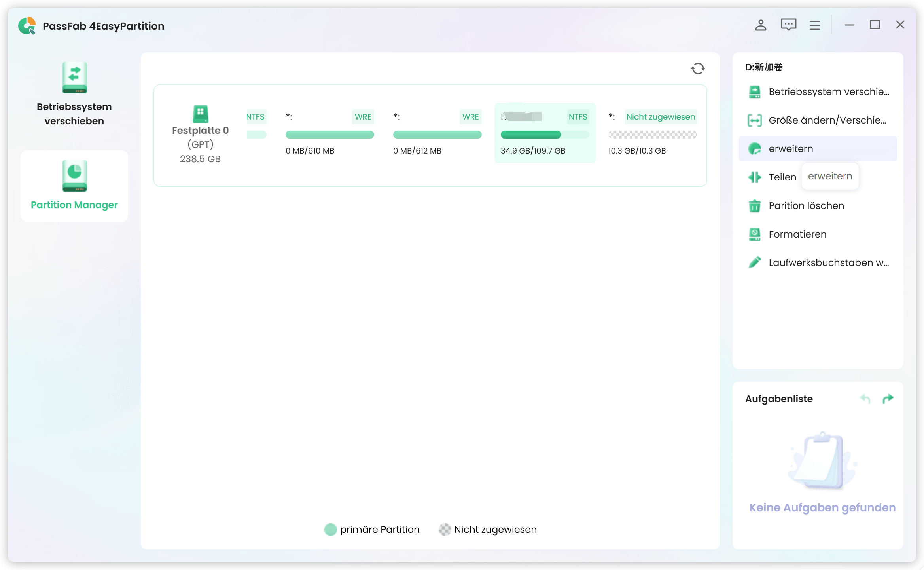Image resolution: width=924 pixels, height=570 pixels.
Task: Click Parition löschen trash icon
Action: (755, 206)
